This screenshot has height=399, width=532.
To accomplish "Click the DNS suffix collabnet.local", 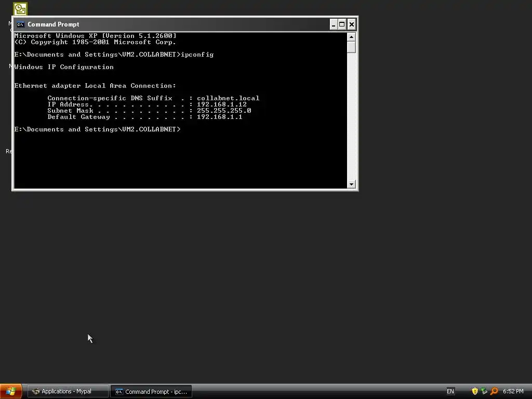I will point(228,98).
